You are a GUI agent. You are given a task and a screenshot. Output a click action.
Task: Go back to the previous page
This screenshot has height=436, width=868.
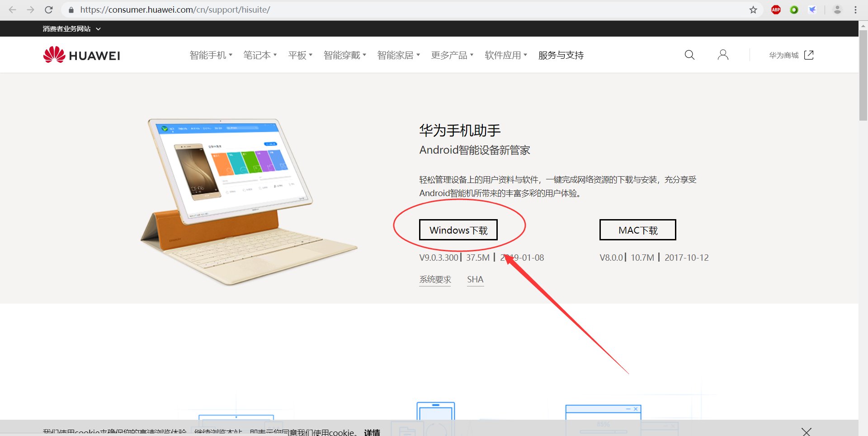[x=12, y=9]
